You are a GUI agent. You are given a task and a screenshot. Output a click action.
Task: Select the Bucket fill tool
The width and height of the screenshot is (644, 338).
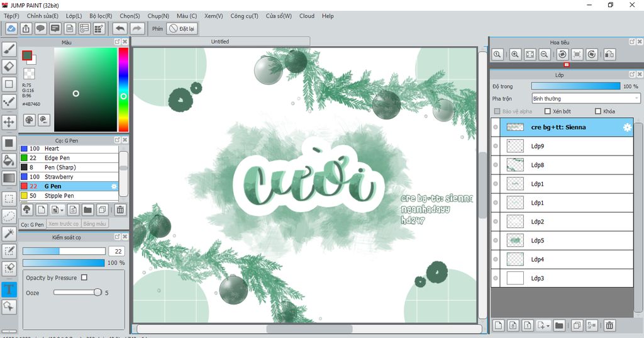click(9, 161)
